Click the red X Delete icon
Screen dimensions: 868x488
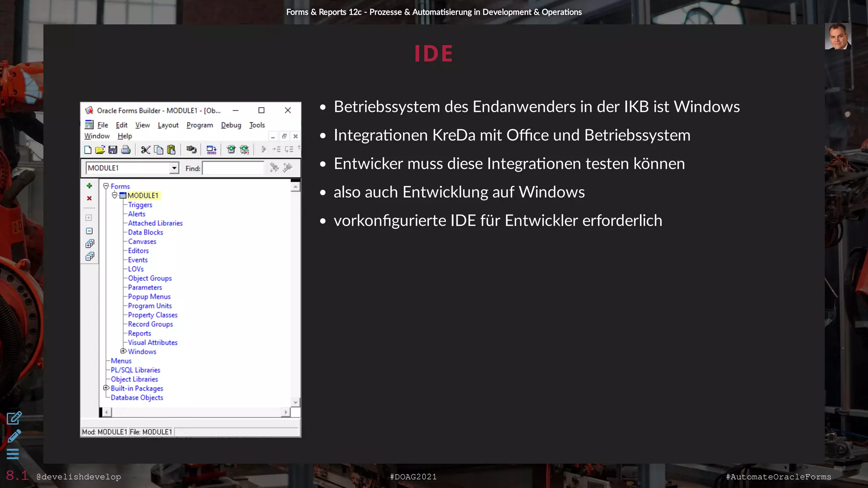89,198
